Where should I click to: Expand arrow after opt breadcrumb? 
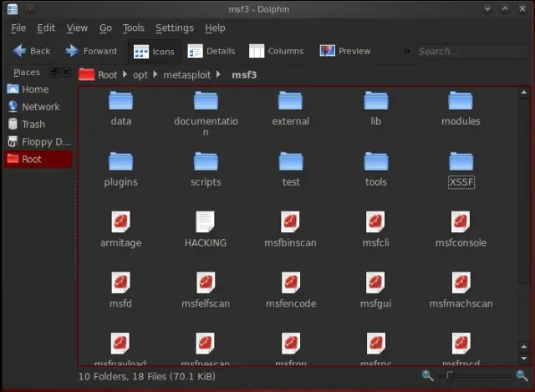(155, 74)
